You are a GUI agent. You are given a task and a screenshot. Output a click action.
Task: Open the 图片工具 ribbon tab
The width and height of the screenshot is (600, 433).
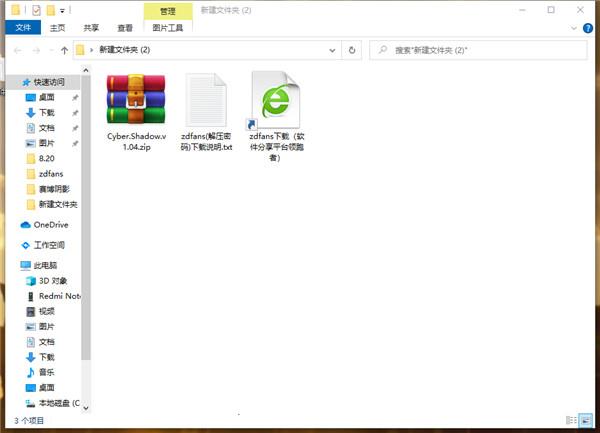tap(168, 28)
